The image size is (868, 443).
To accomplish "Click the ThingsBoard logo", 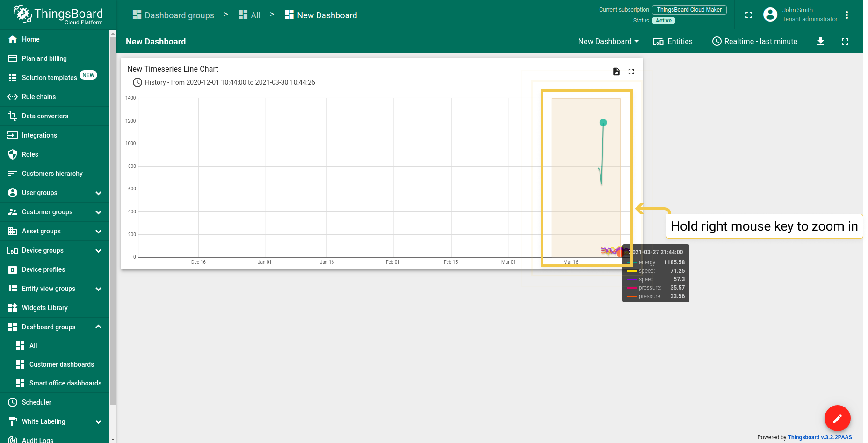I will (x=58, y=15).
